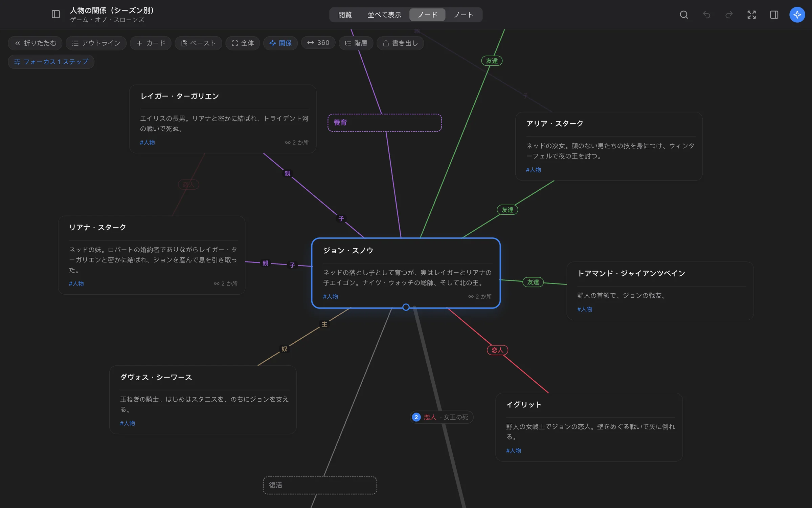This screenshot has width=812, height=508.
Task: Export with the 書き出し button
Action: (x=400, y=43)
